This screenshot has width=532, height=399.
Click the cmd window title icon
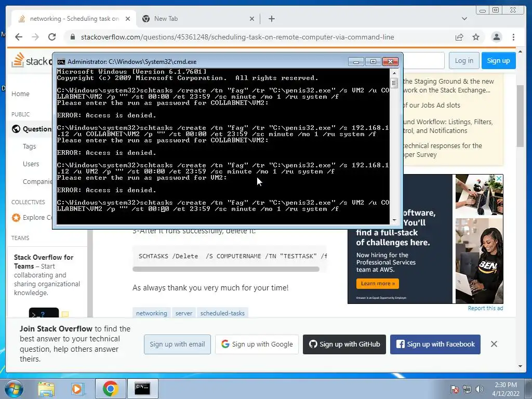61,62
